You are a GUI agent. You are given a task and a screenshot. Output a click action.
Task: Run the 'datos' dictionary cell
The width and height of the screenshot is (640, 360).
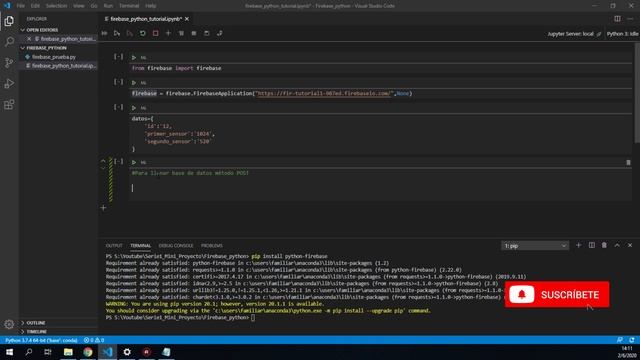[x=133, y=108]
